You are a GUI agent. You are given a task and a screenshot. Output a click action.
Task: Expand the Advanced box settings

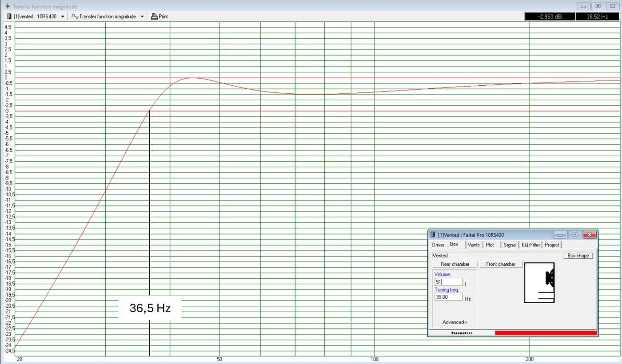[x=455, y=322]
